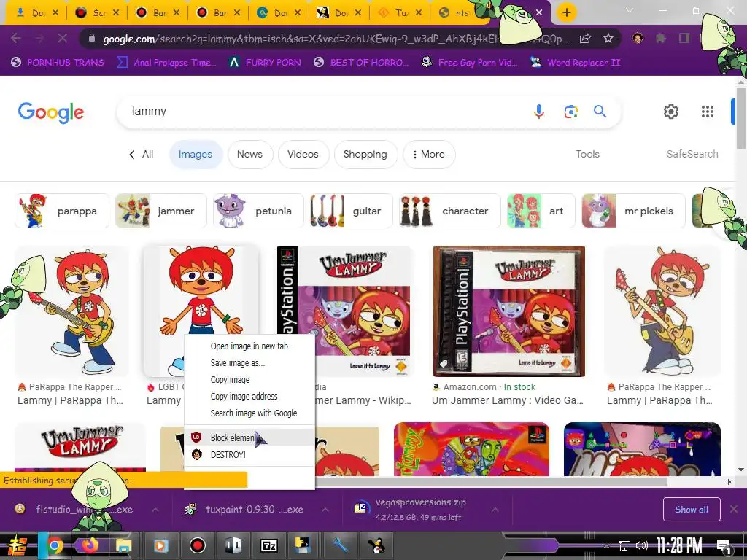This screenshot has width=747, height=560.
Task: Choose Open image in new tab
Action: (249, 346)
